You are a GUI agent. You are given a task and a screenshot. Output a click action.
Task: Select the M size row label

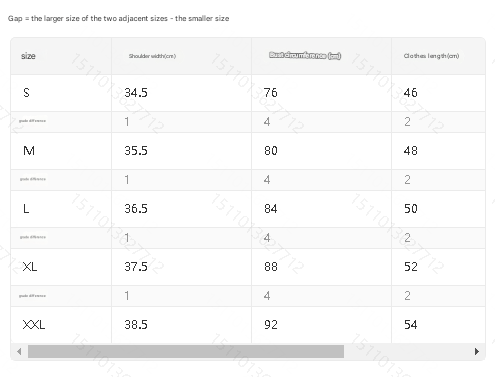point(29,151)
